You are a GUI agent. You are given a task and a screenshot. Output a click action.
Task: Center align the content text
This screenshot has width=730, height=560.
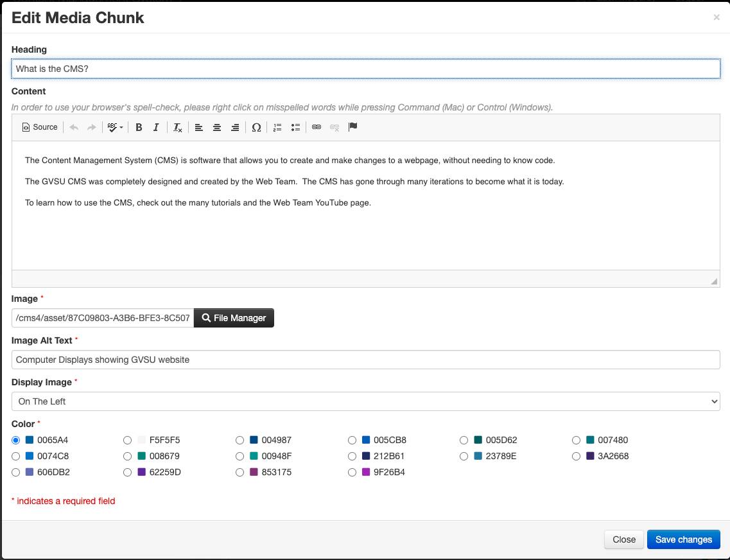pos(217,127)
